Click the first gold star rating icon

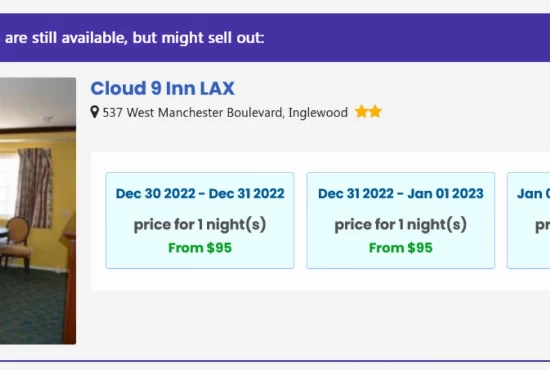[x=361, y=112]
